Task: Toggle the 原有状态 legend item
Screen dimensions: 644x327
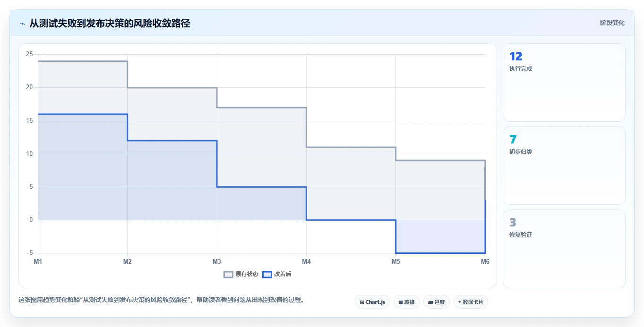Action: [241, 274]
